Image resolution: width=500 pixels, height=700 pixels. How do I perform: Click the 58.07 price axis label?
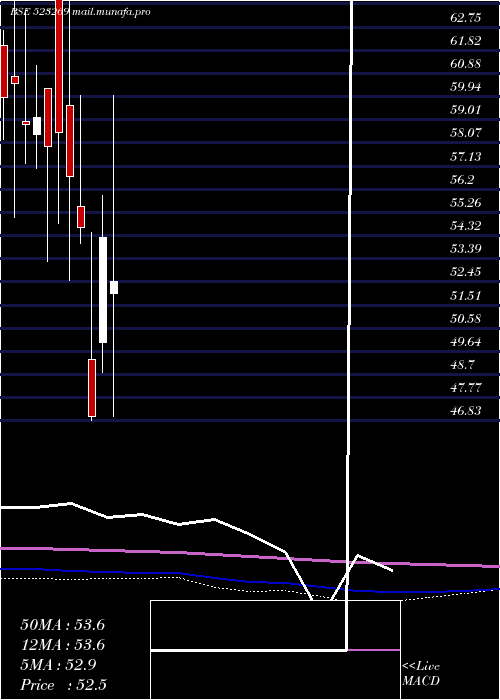466,133
